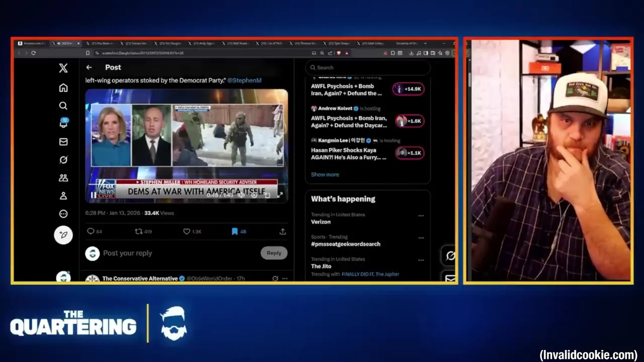This screenshot has width=644, height=362.
Task: Switch to the Fox News X tab
Action: click(100, 44)
